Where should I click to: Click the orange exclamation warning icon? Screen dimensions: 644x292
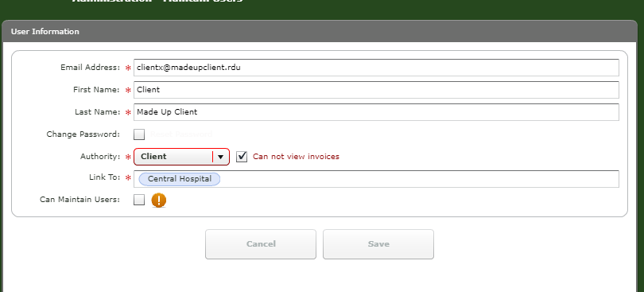tap(158, 201)
